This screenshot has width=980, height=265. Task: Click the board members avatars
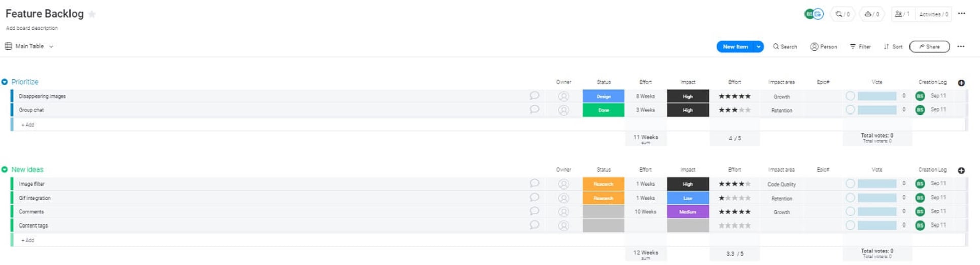[814, 14]
